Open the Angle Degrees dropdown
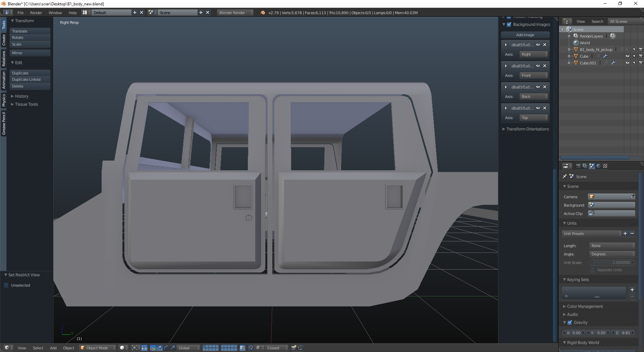The width and height of the screenshot is (644, 352). click(x=612, y=254)
